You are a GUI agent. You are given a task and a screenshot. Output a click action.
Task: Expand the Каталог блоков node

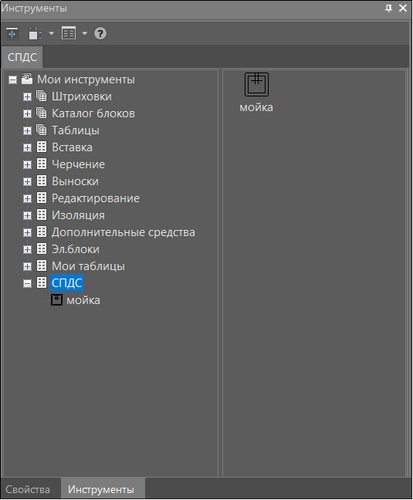pyautogui.click(x=27, y=114)
